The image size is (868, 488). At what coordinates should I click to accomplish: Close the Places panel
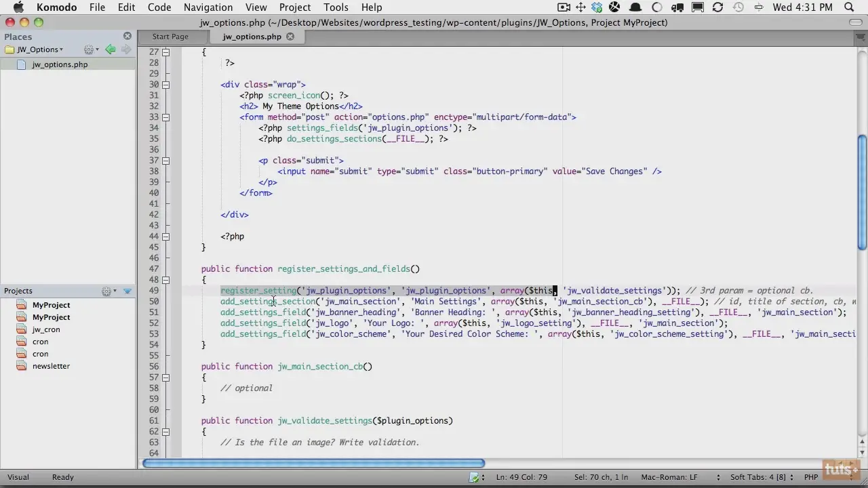click(127, 36)
